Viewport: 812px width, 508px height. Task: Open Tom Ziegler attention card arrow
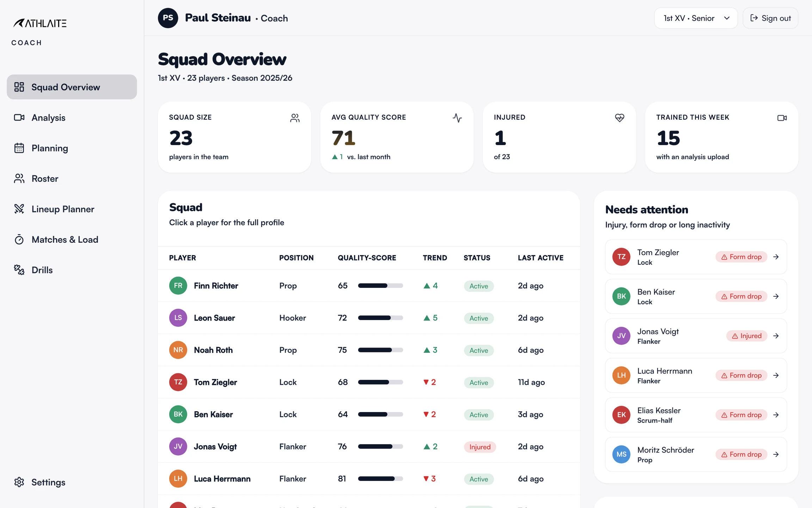pos(776,257)
